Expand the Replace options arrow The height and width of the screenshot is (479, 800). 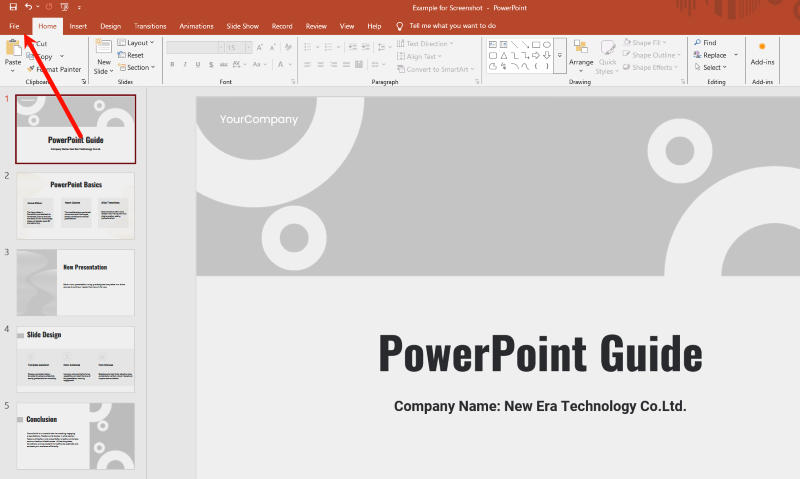pyautogui.click(x=736, y=55)
